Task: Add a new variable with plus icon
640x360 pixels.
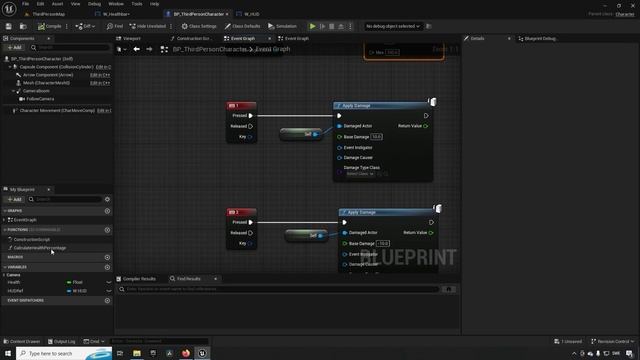Action: point(107,267)
